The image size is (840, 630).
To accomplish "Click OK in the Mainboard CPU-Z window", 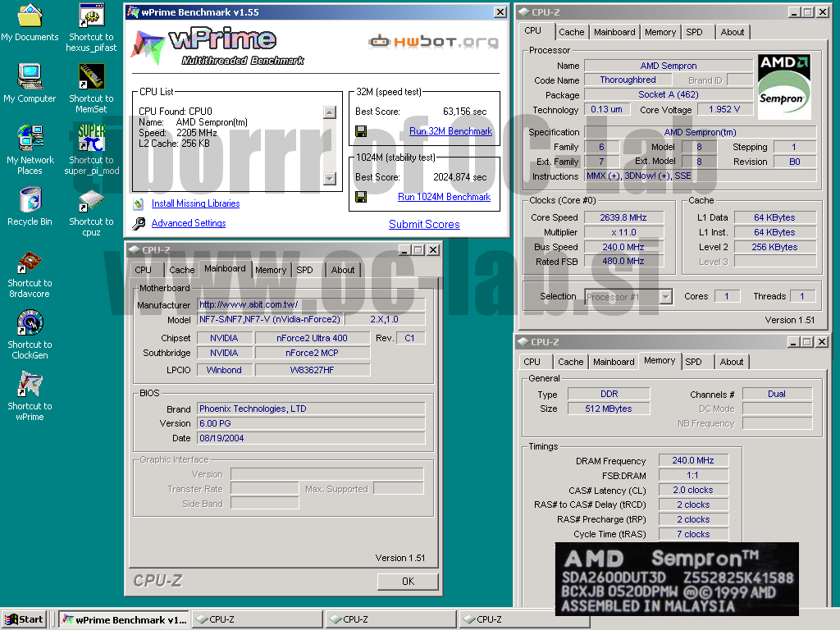I will coord(408,582).
